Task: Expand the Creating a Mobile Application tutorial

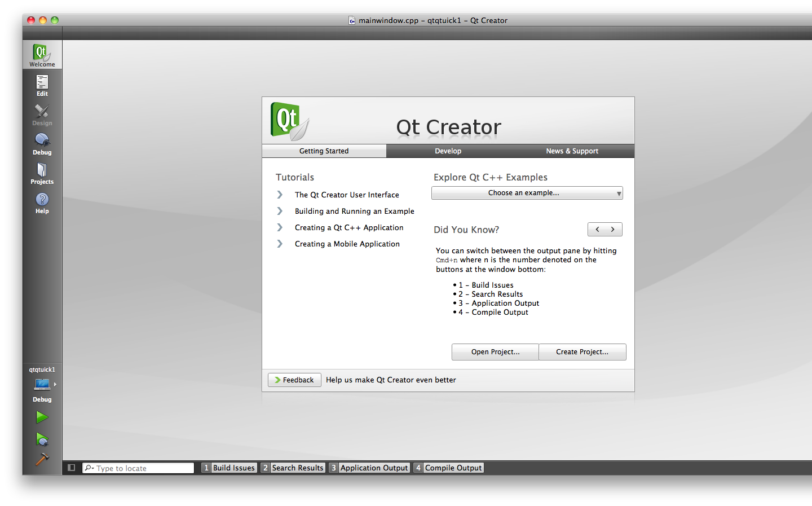Action: click(x=347, y=244)
